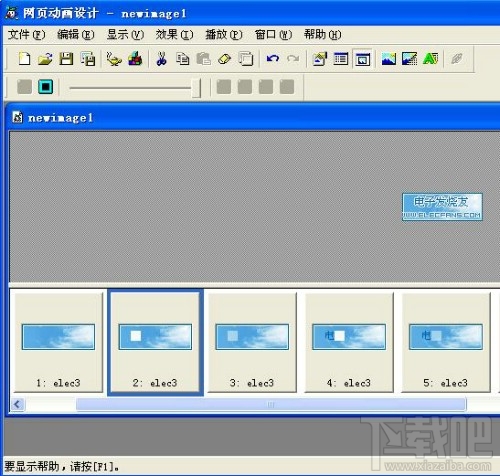Click the eraser Delete icon
500x476 pixels.
(224, 59)
